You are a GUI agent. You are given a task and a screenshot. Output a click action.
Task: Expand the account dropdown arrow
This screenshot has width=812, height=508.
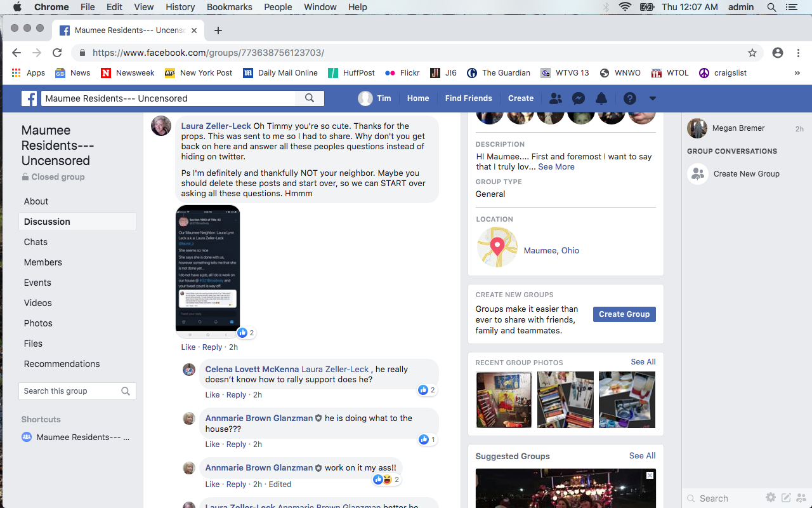652,98
